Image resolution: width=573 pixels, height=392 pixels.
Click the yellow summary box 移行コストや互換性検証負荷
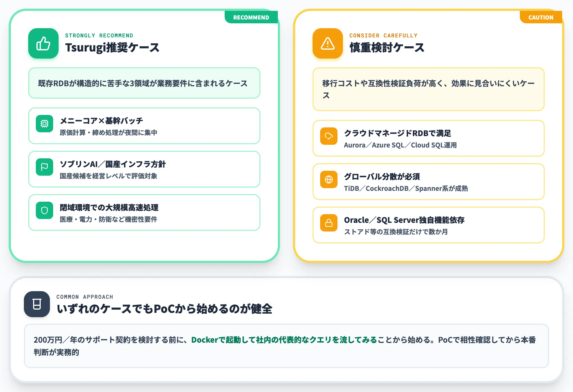[429, 89]
